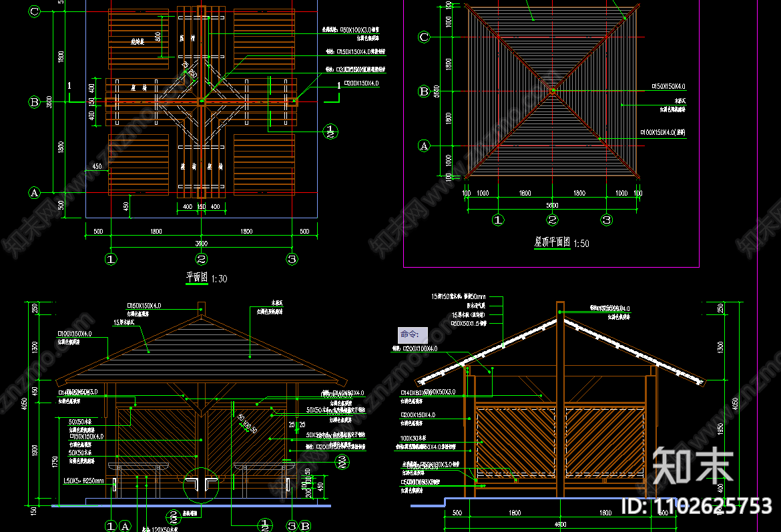This screenshot has width=781, height=532.
Task: Click detail callout bubble right of floor plan
Action: click(x=330, y=131)
